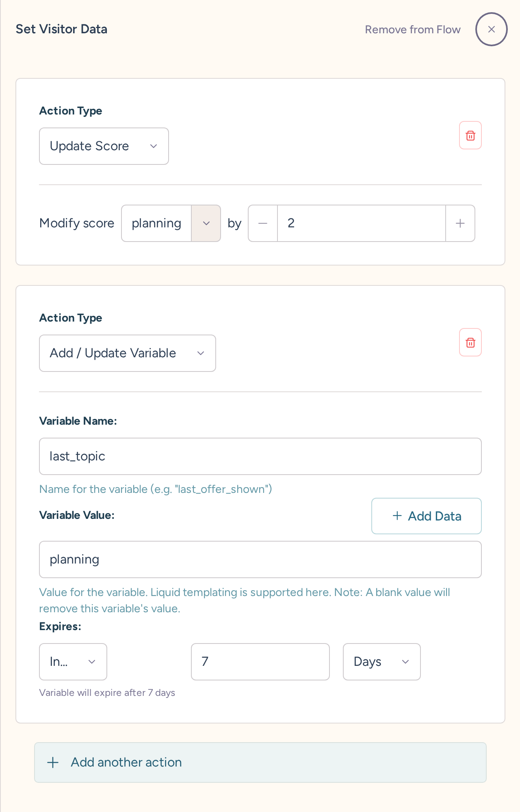Decrease the score modifier with minus button

pyautogui.click(x=263, y=223)
